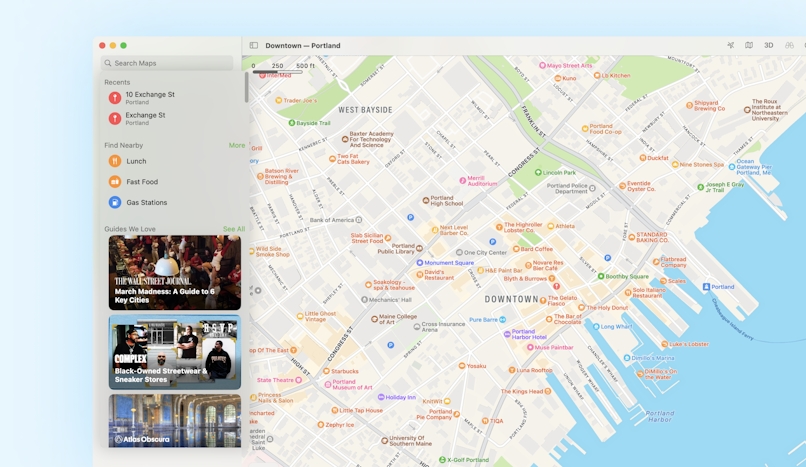Viewport: 806px width, 467px height.
Task: Select Joseph E Gray Jr Trail pin
Action: pos(700,188)
